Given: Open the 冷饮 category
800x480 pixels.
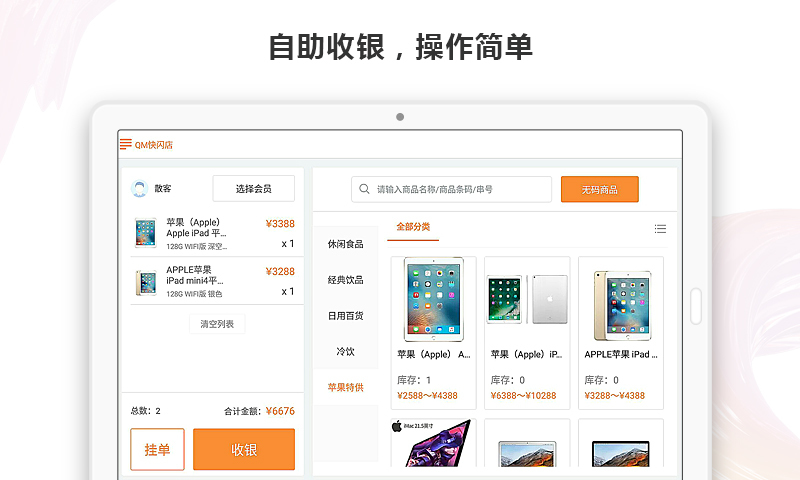Looking at the screenshot, I should pos(345,352).
